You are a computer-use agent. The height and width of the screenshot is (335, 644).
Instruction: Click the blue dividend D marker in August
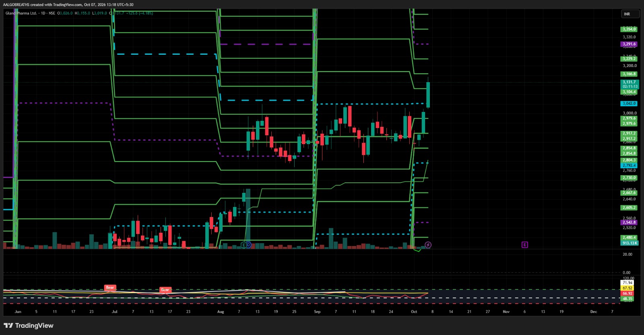pyautogui.click(x=248, y=245)
